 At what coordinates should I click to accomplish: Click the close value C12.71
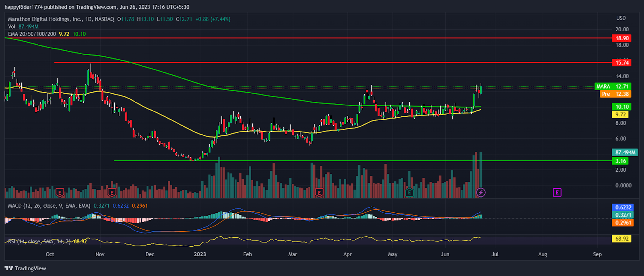184,19
